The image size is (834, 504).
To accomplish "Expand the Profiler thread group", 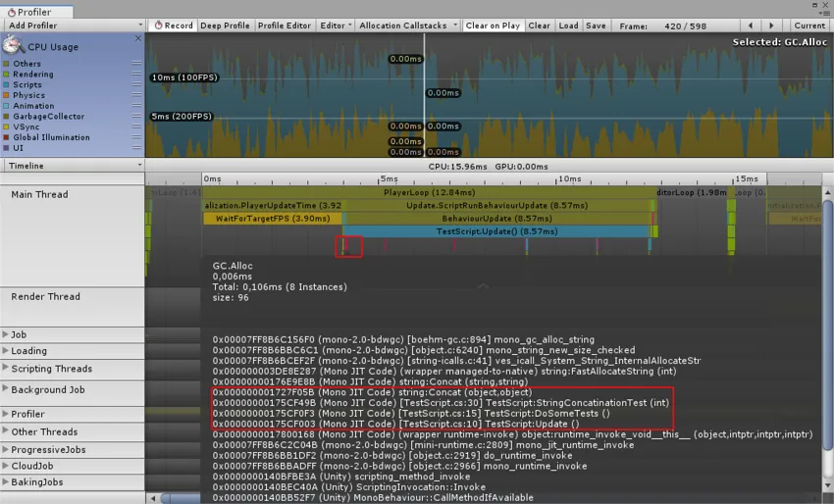I will point(5,413).
